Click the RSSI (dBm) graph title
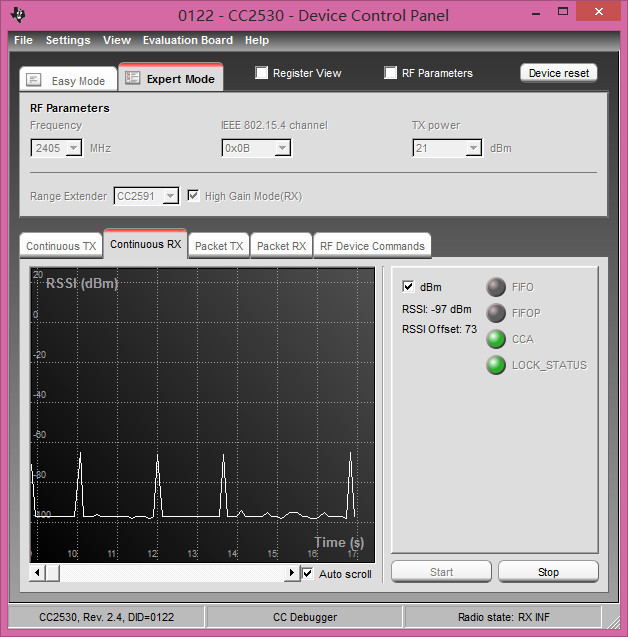Viewport: 628px width, 637px height. [x=82, y=283]
